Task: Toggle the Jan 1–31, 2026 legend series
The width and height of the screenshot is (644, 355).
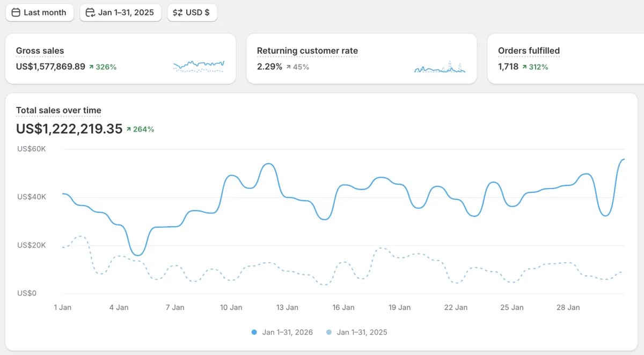Action: pyautogui.click(x=287, y=332)
